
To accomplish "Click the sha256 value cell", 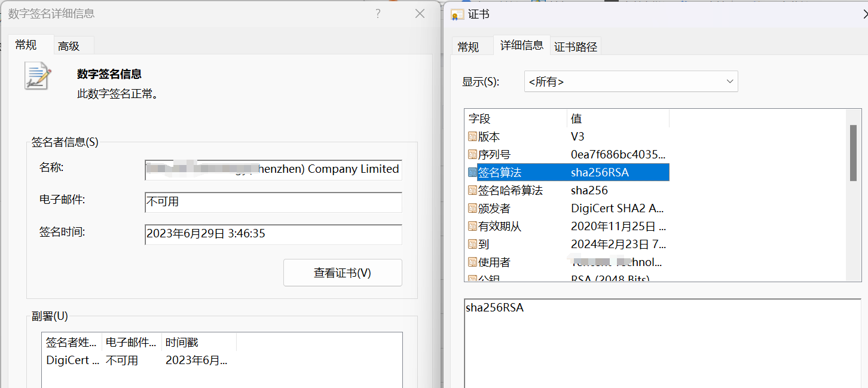I will pyautogui.click(x=589, y=191).
